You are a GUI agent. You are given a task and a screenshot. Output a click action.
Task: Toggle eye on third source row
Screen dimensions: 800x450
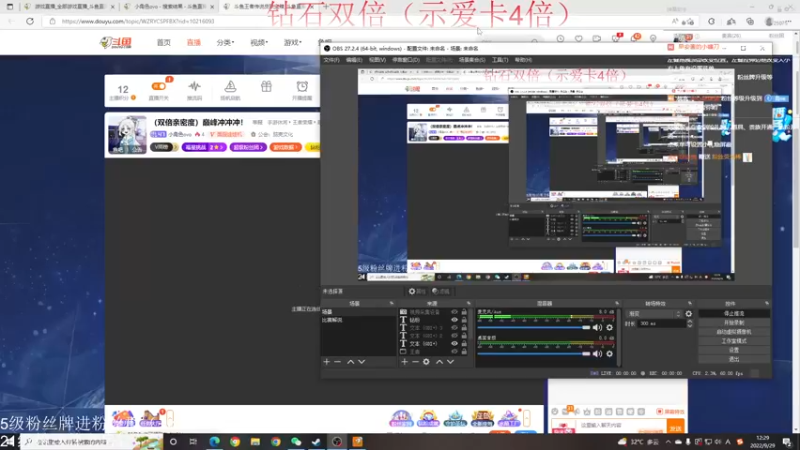454,328
